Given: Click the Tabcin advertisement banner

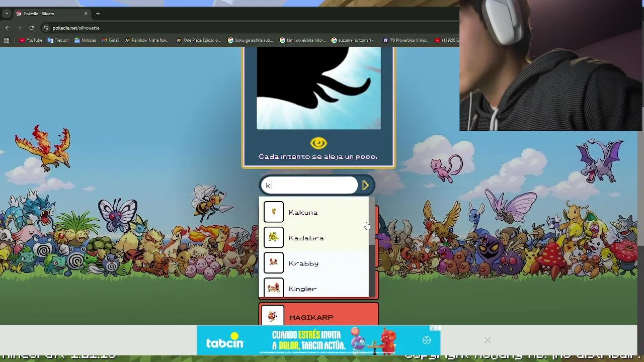Looking at the screenshot, I should (318, 340).
